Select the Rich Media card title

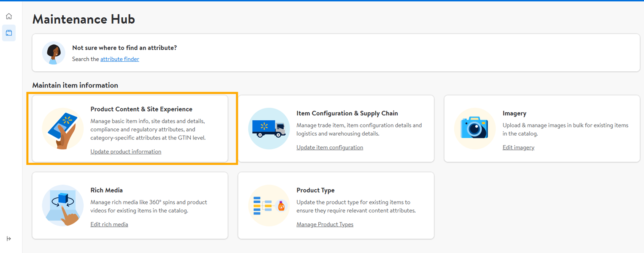tap(107, 190)
